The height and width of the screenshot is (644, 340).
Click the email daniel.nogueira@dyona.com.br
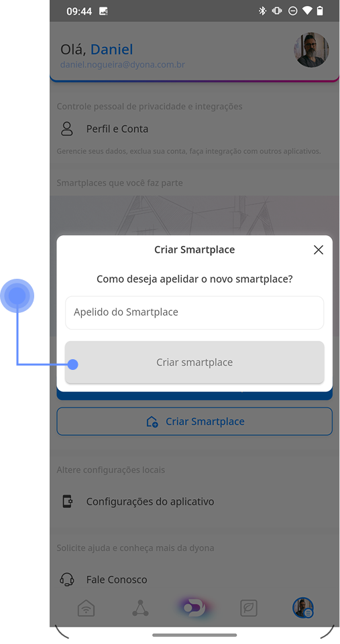(x=123, y=65)
